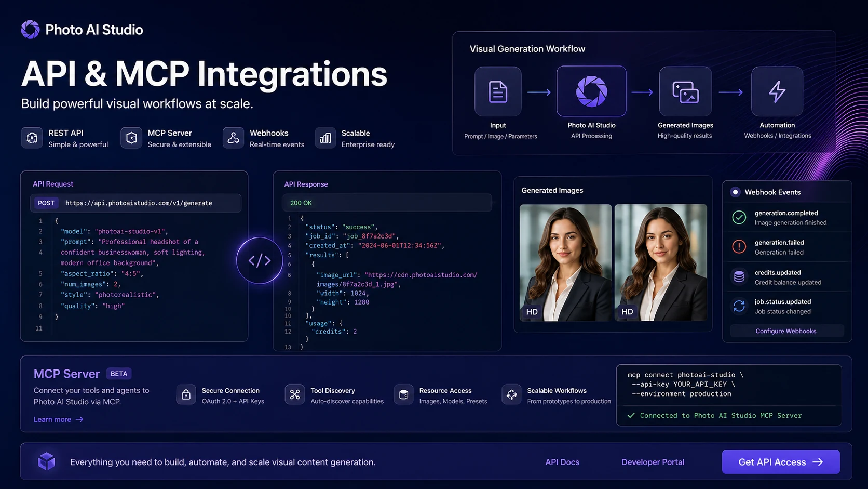Click the Secure Connection lock icon
The image size is (868, 489).
186,395
